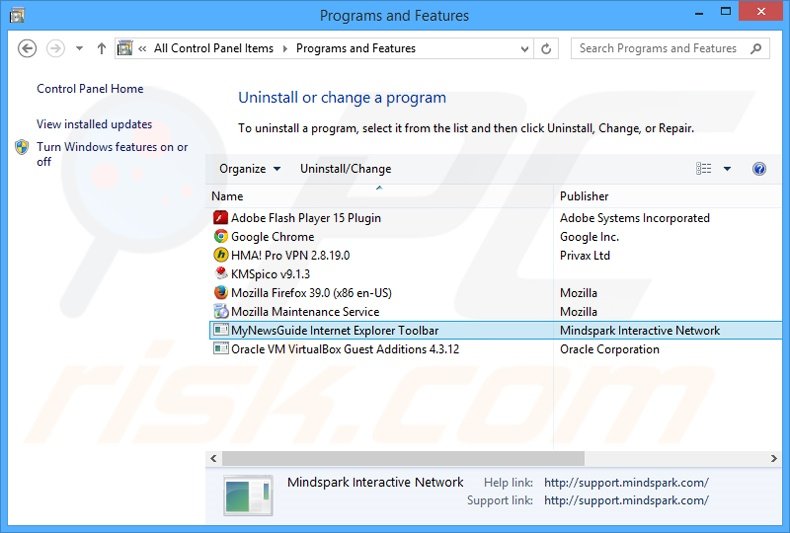The width and height of the screenshot is (790, 533).
Task: Select Mozilla Maintenance Service entry
Action: coord(305,311)
